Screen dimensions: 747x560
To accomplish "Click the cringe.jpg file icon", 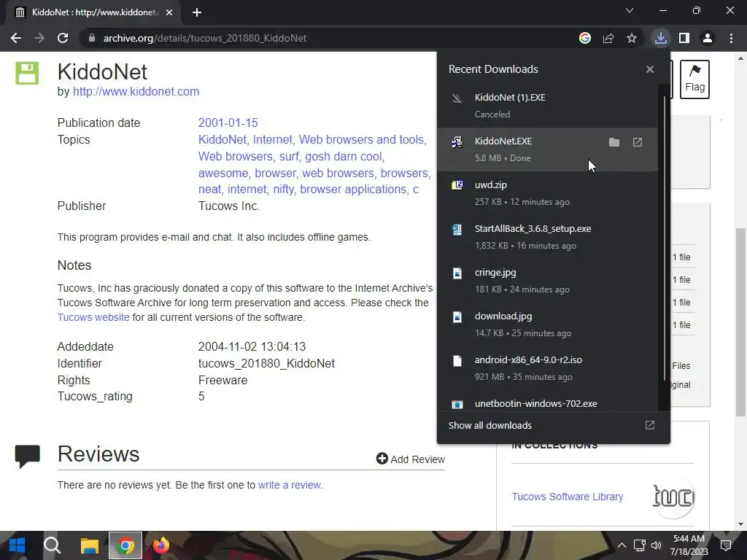I will coord(457,273).
